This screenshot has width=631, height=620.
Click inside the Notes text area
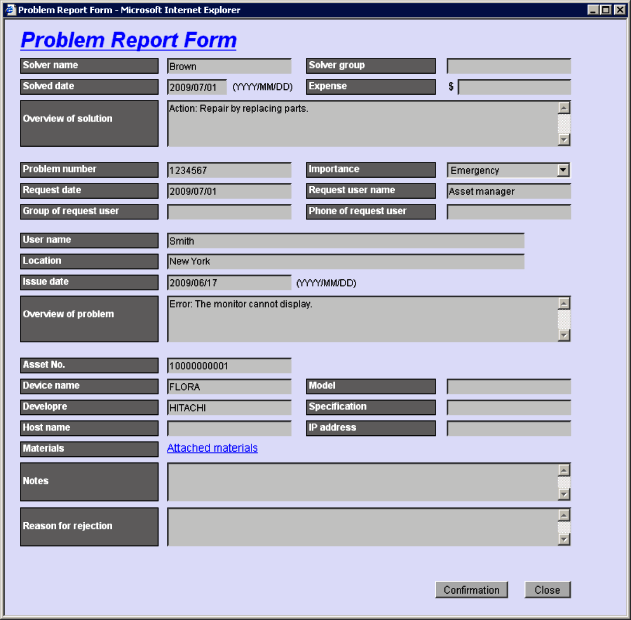click(360, 481)
